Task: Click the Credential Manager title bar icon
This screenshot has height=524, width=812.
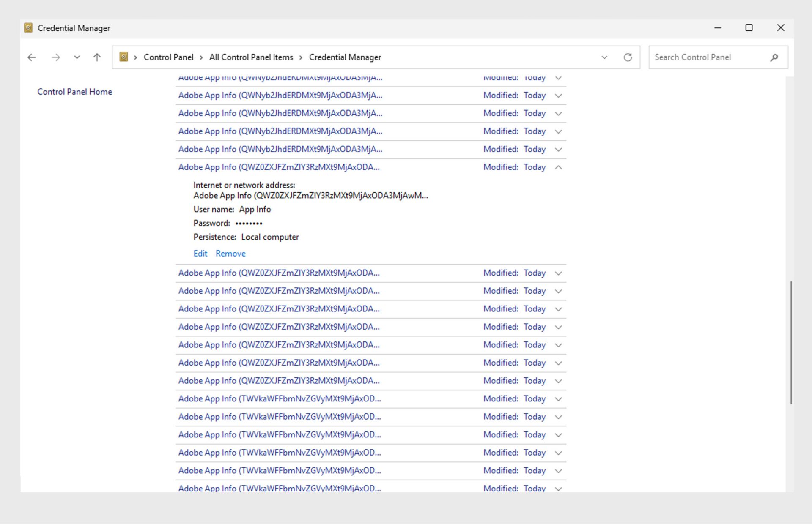Action: click(28, 28)
